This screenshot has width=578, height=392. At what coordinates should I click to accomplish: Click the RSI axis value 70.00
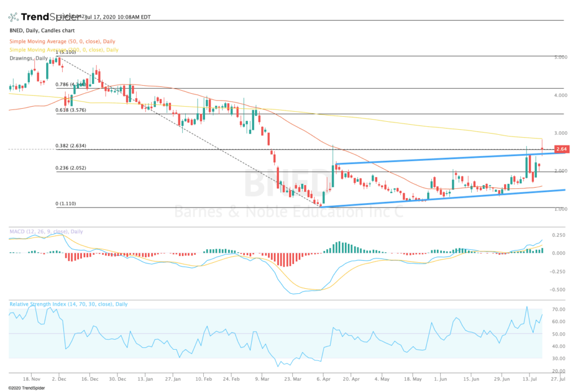(558, 310)
